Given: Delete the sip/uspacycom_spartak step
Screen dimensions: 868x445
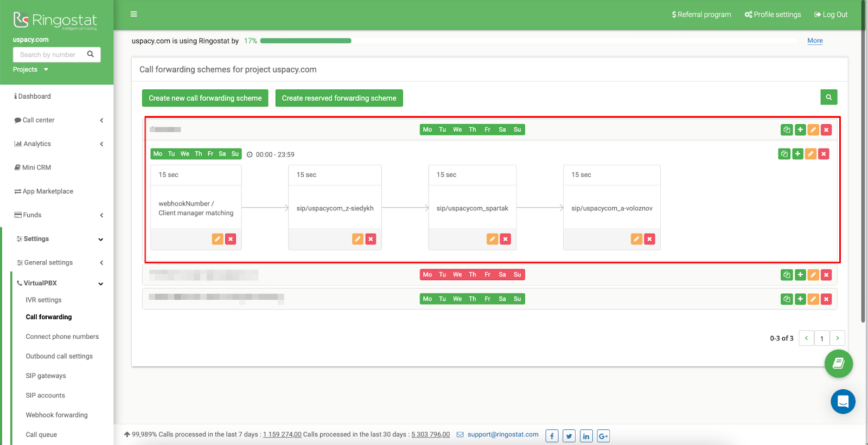Looking at the screenshot, I should [x=505, y=239].
